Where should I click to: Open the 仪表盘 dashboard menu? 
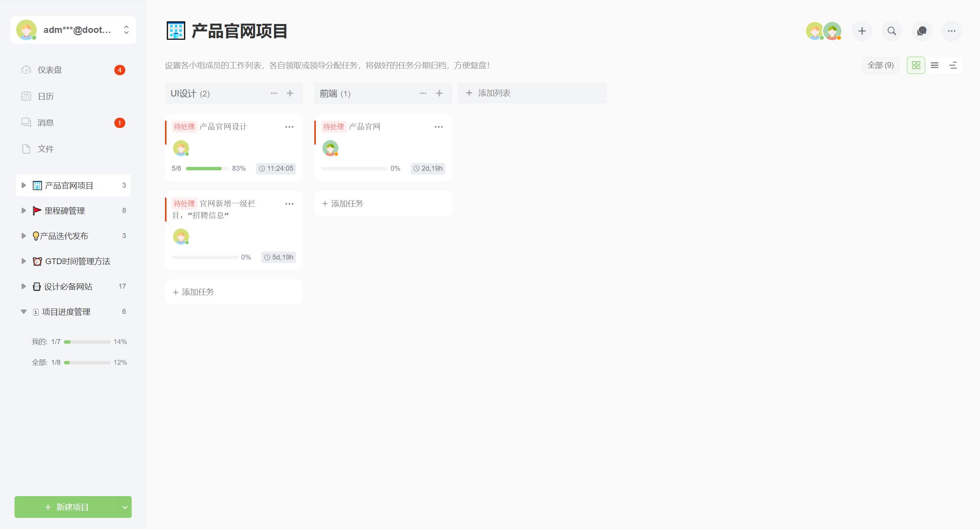(x=50, y=70)
